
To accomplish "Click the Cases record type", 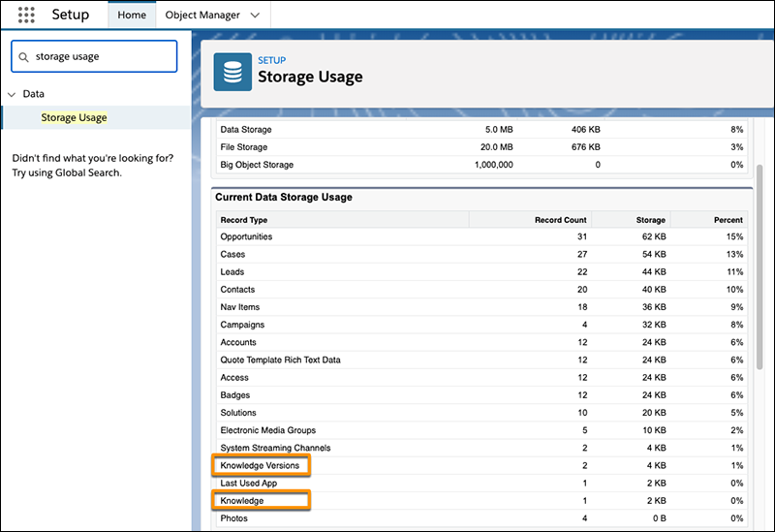I will pos(232,254).
